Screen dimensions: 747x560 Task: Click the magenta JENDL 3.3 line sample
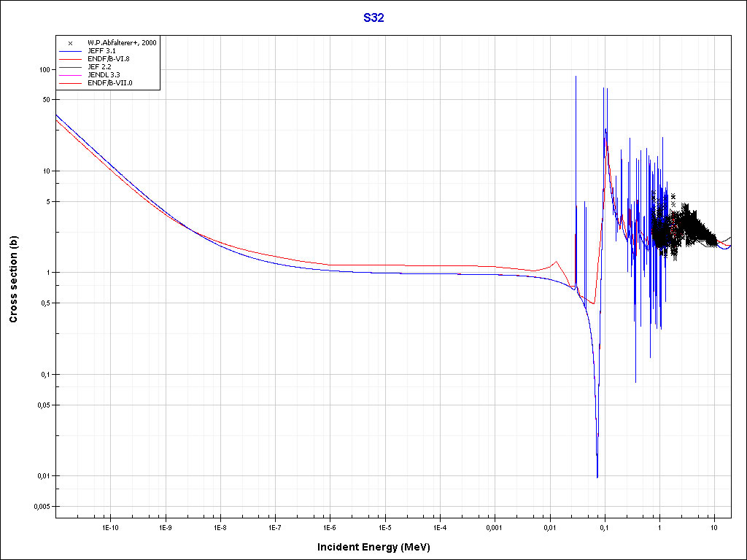click(70, 75)
